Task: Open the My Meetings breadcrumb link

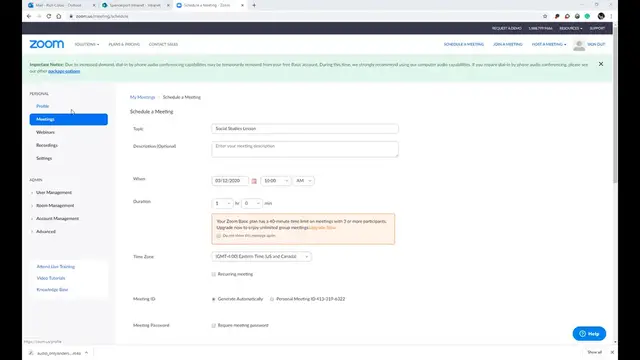Action: [142, 98]
